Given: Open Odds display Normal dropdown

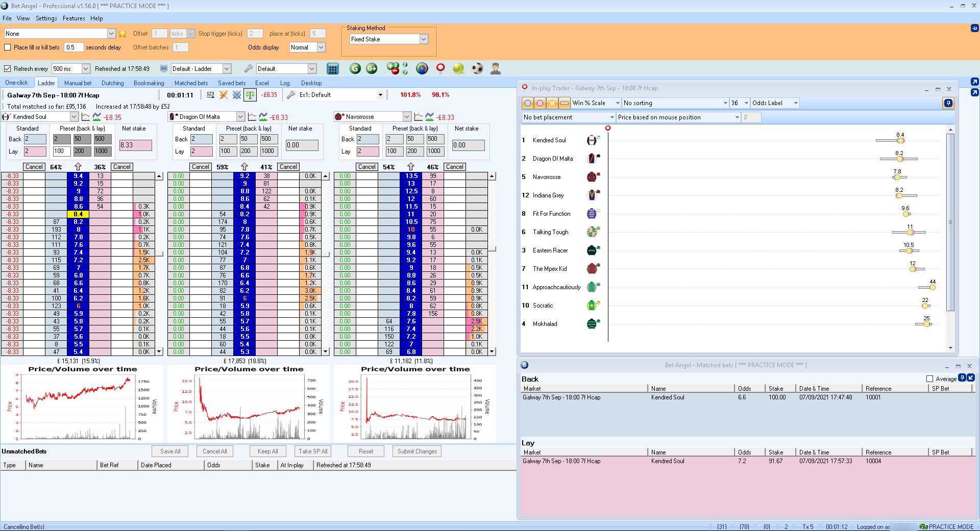Looking at the screenshot, I should pyautogui.click(x=322, y=47).
